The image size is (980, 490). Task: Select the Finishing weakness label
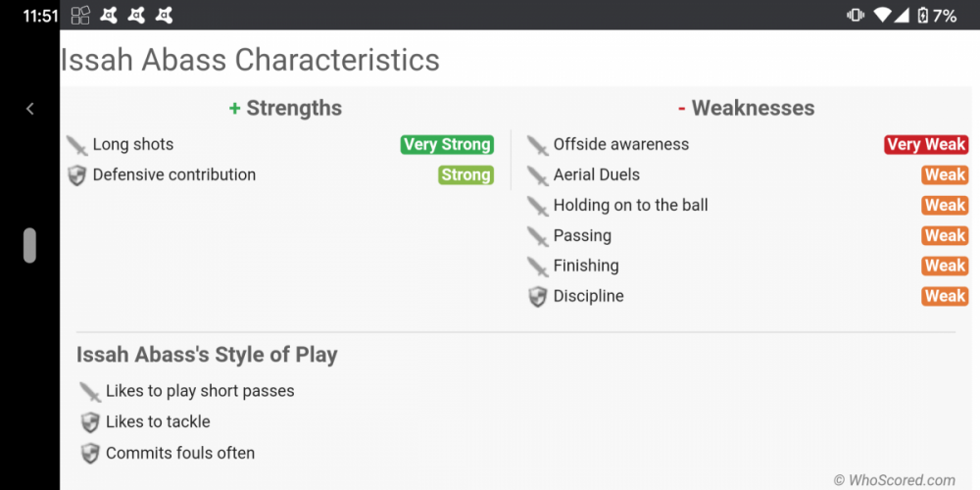coord(586,267)
